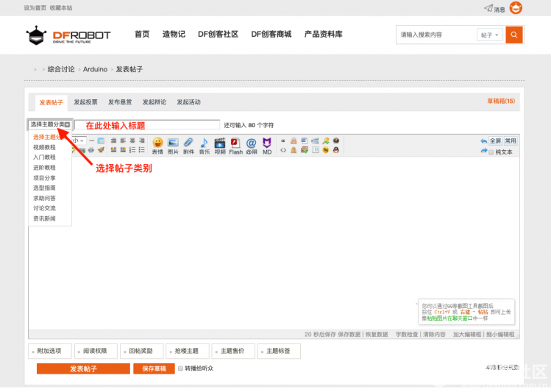Viewport: 551px width, 392px height.
Task: Open 产品资料库 in the main navigation
Action: pyautogui.click(x=323, y=34)
